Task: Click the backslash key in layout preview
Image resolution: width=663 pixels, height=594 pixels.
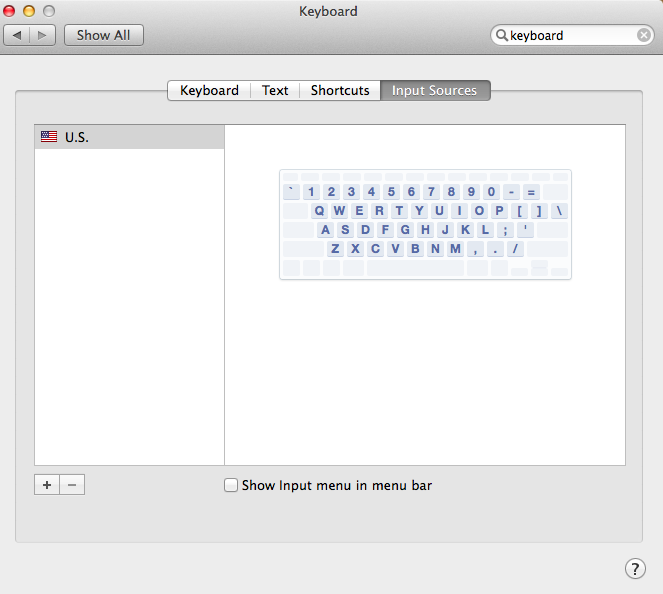Action: (x=559, y=211)
